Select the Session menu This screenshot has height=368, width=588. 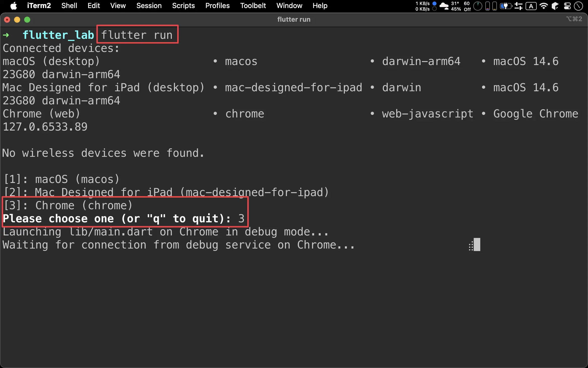tap(148, 6)
